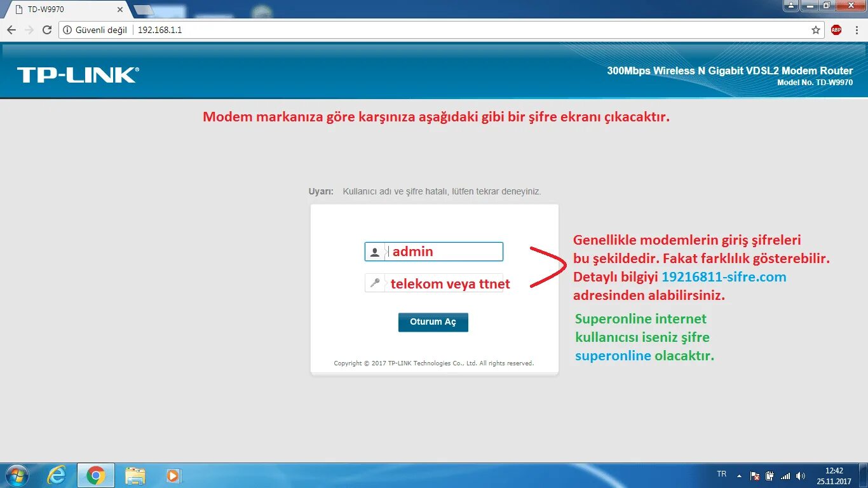
Task: Open site info for 'Güvenli değil'
Action: [95, 30]
